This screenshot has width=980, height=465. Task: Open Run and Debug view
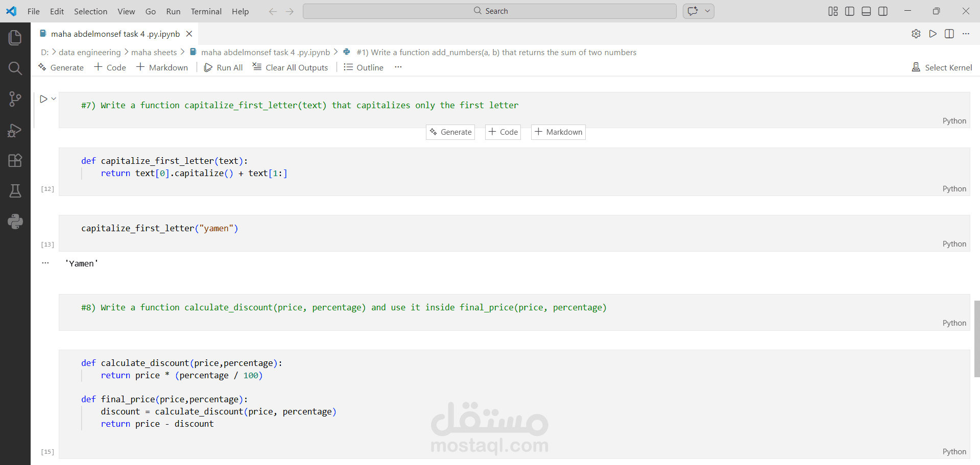[x=15, y=130]
